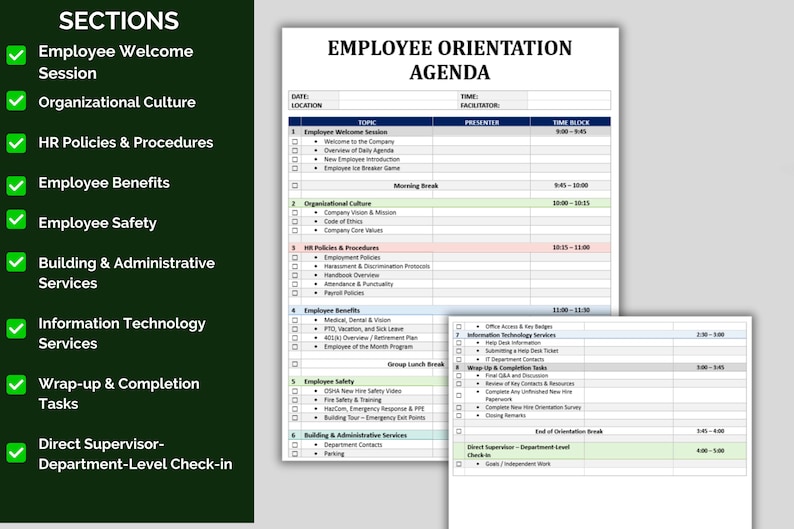
Task: Click the 'Employee Safety' agenda table row
Action: click(x=368, y=381)
